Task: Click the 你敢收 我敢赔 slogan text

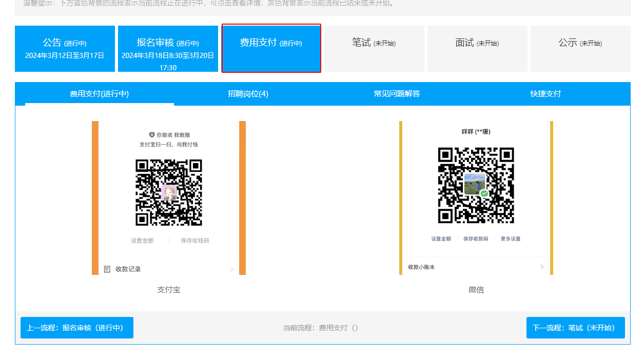Action: pos(173,135)
